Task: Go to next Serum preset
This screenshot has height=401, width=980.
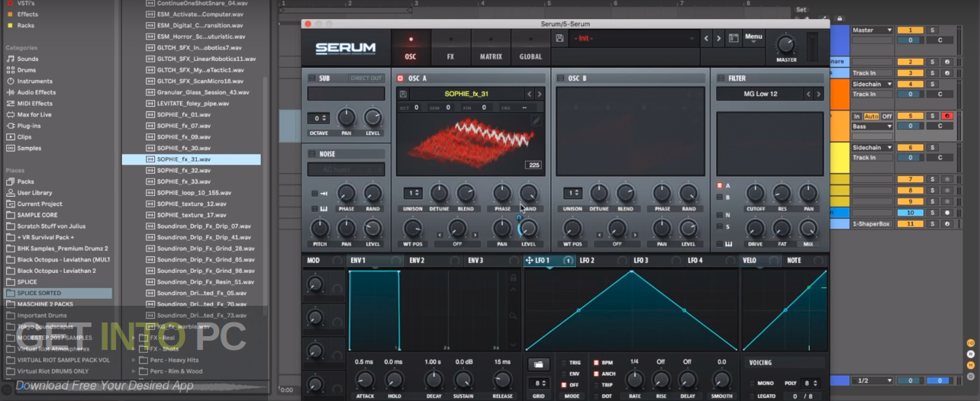Action: [718, 38]
